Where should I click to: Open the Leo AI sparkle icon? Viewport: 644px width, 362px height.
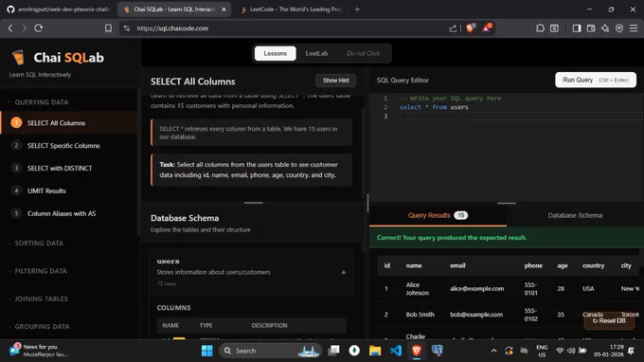(605, 27)
